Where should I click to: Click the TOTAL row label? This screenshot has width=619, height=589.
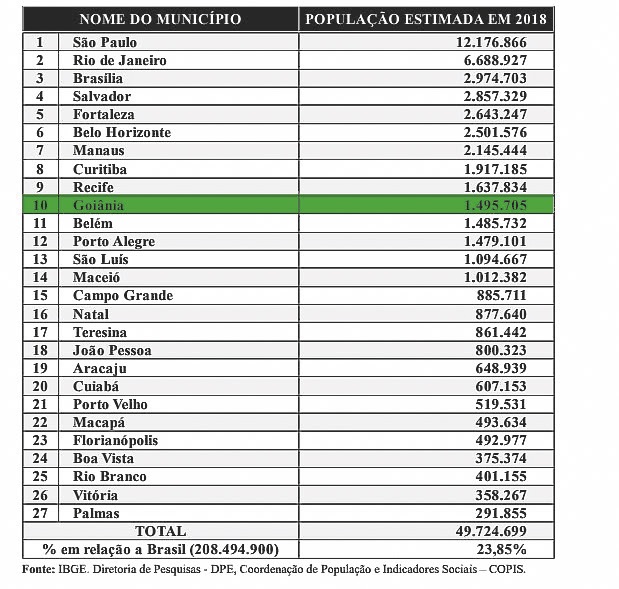click(160, 531)
